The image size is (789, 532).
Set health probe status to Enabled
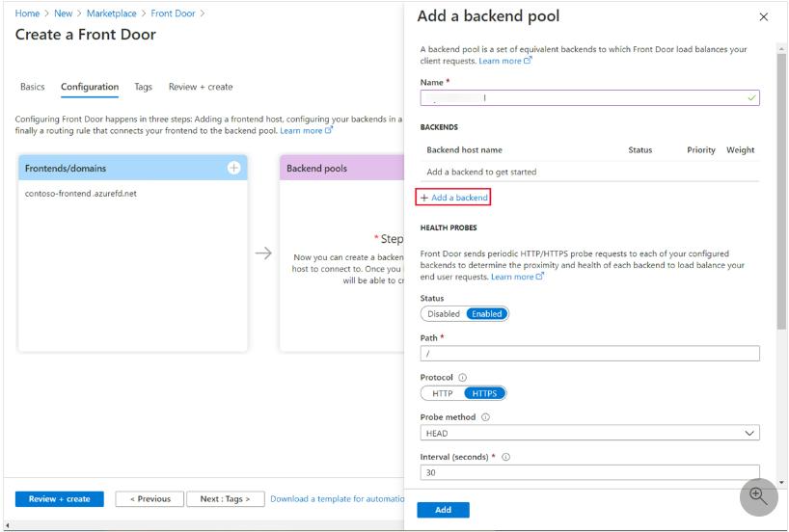(x=486, y=314)
